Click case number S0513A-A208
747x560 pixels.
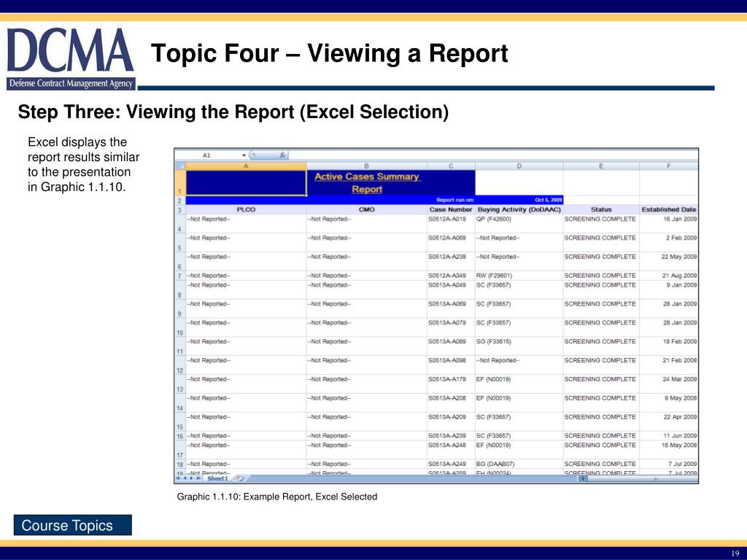pyautogui.click(x=447, y=398)
